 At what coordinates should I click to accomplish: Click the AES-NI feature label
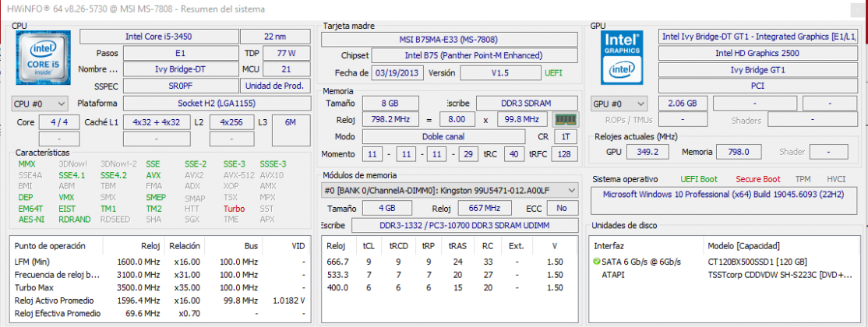click(x=30, y=220)
